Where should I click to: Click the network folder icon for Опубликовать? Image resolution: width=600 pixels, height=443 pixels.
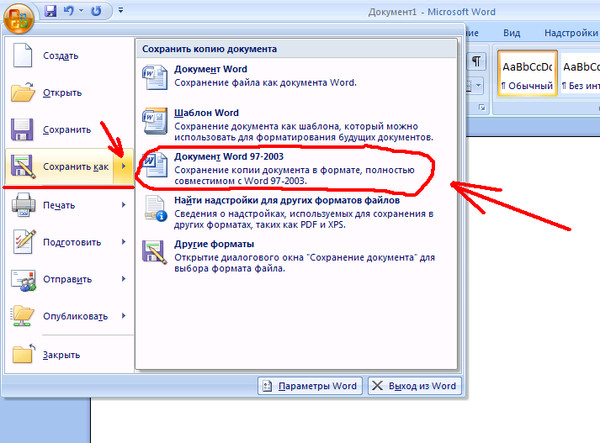pos(23,316)
